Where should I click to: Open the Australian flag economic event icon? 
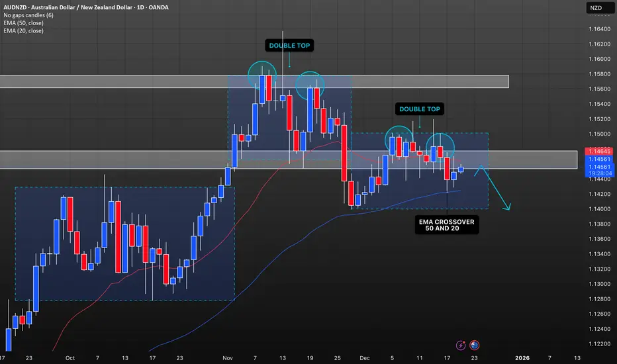tap(474, 345)
